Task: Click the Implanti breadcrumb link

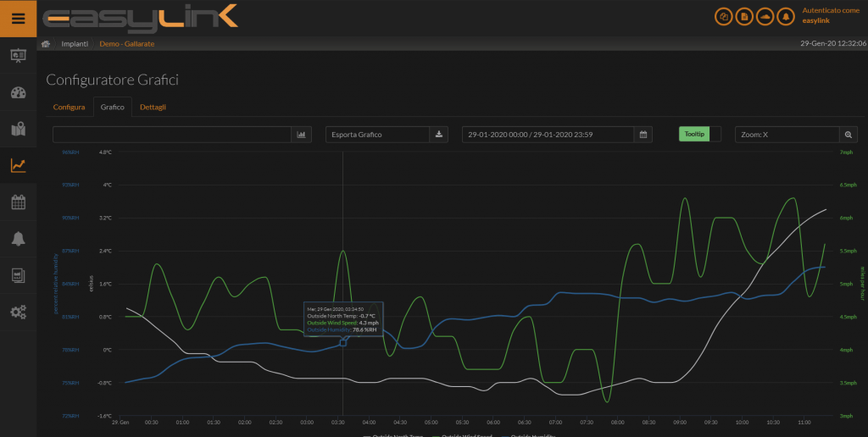Action: pyautogui.click(x=75, y=43)
